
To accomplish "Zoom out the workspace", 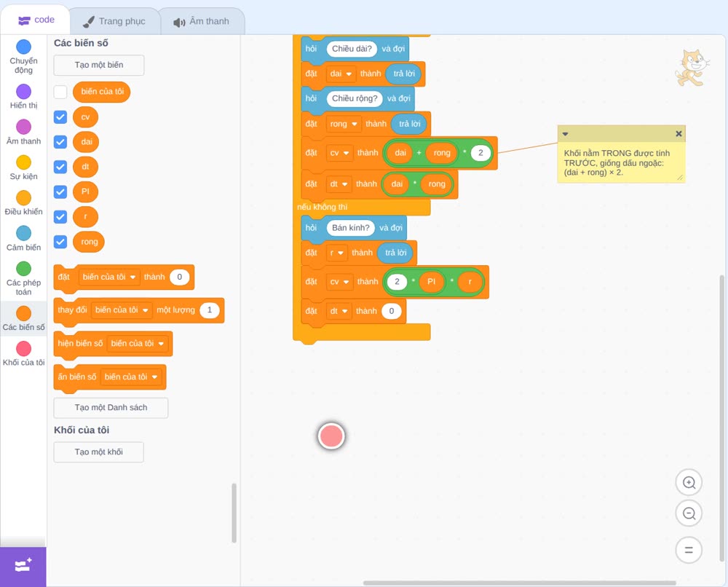I will pos(689,513).
